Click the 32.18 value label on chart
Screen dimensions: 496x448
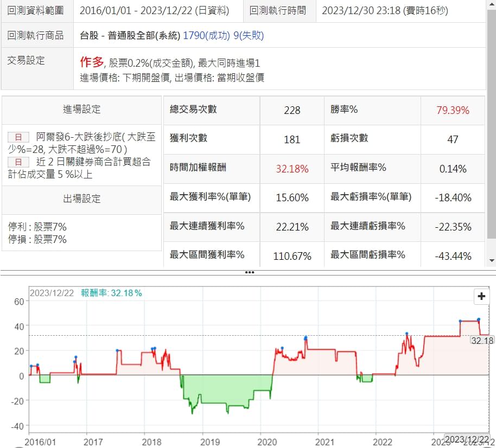click(482, 341)
